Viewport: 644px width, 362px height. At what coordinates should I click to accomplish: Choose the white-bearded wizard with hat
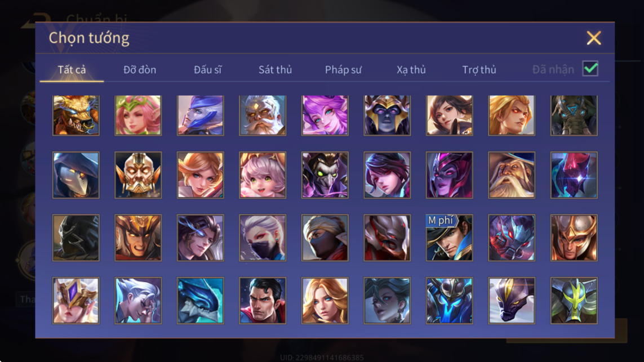tap(512, 175)
